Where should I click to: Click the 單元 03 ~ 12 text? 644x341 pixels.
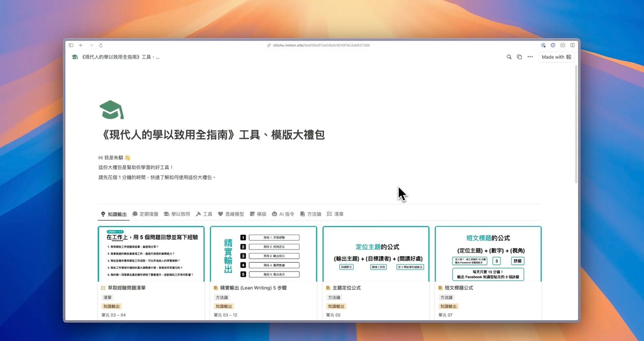226,315
